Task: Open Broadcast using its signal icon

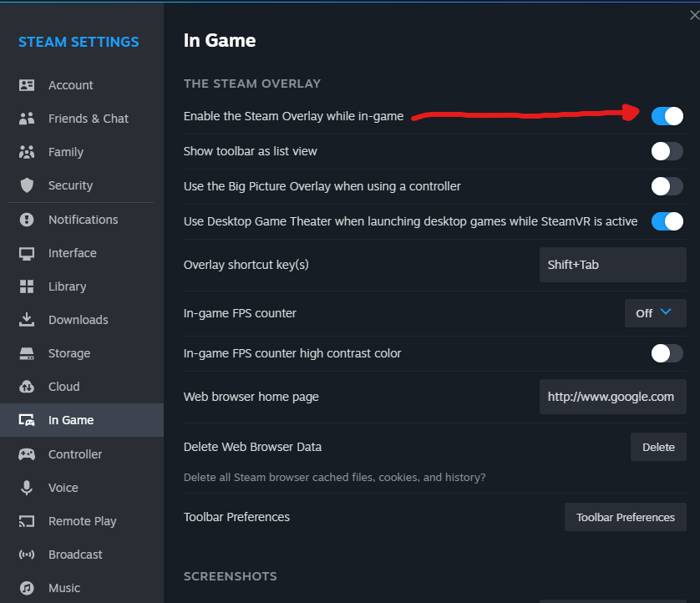Action: tap(27, 555)
